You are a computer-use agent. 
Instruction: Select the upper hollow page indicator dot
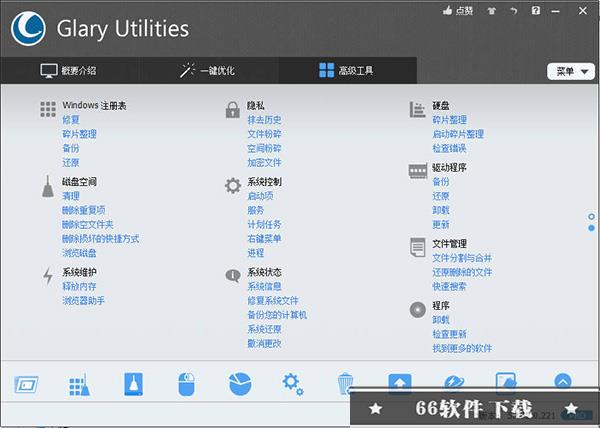tap(592, 216)
